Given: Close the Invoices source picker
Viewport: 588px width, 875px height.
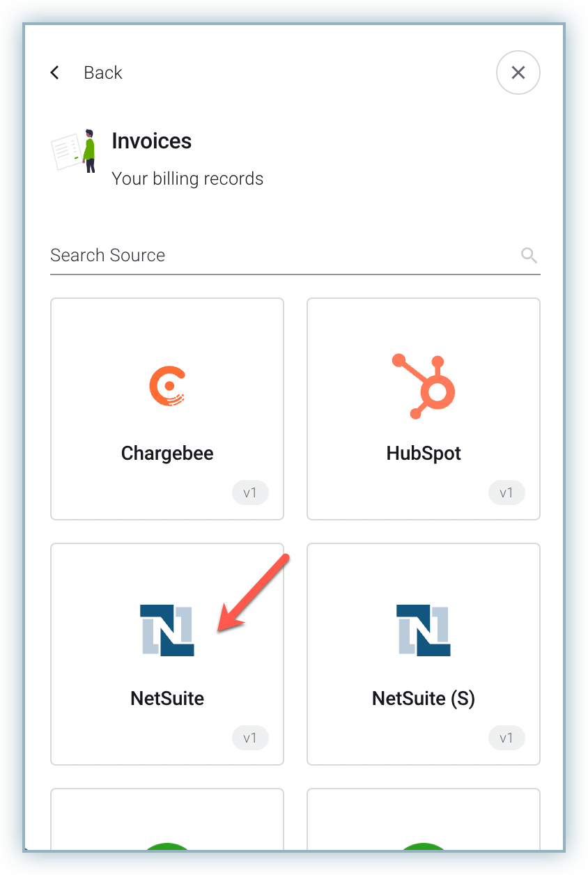Looking at the screenshot, I should point(518,72).
